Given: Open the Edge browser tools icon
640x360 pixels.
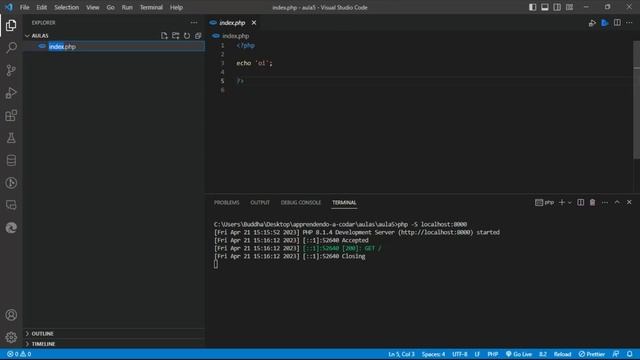Looking at the screenshot, I should (x=11, y=227).
